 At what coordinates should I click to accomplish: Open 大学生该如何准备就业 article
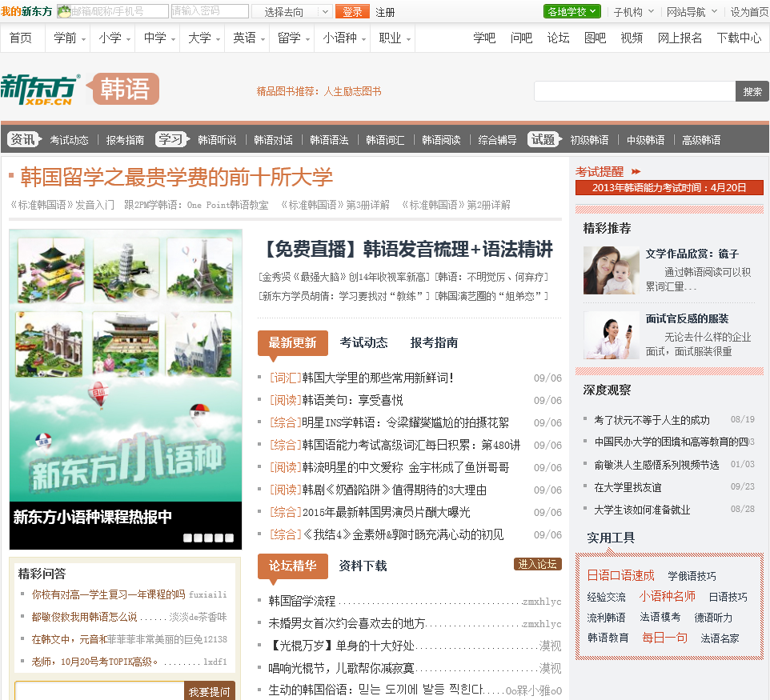(x=642, y=510)
